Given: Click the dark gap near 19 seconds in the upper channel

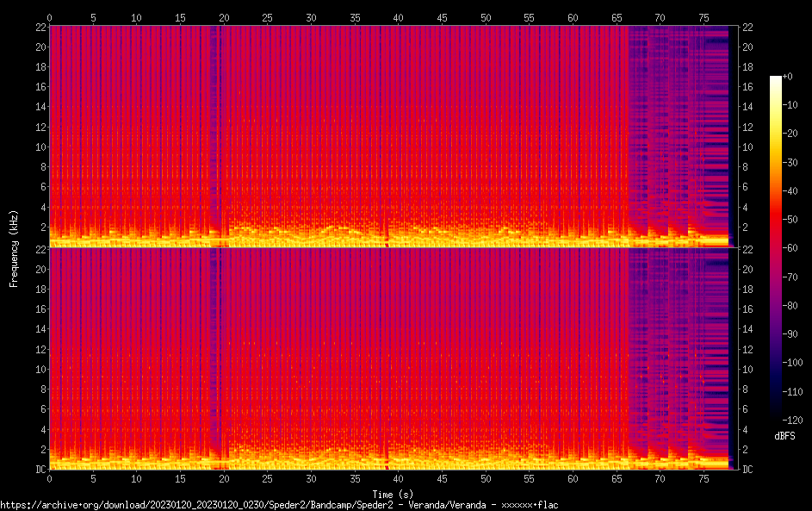Looking at the screenshot, I should point(214,129).
